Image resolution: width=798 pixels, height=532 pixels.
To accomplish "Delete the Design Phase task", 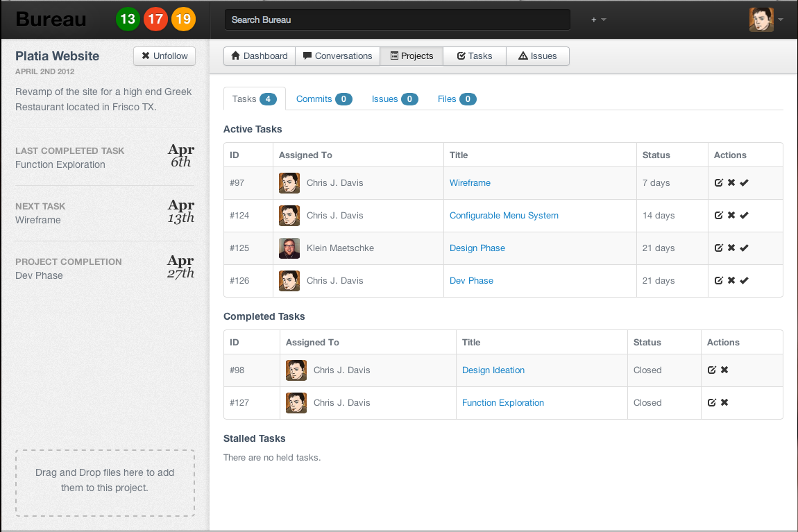I will [731, 248].
